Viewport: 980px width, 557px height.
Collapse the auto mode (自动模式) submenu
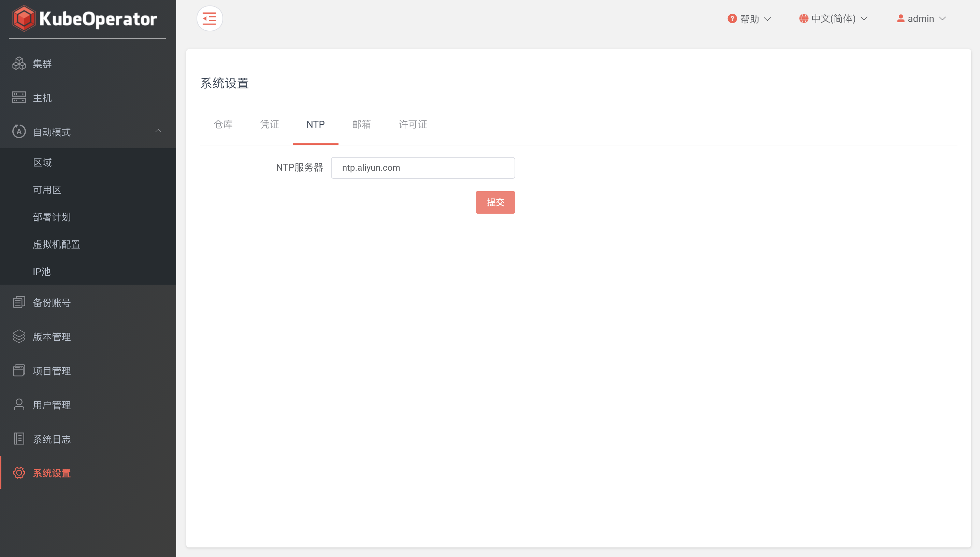pyautogui.click(x=158, y=131)
